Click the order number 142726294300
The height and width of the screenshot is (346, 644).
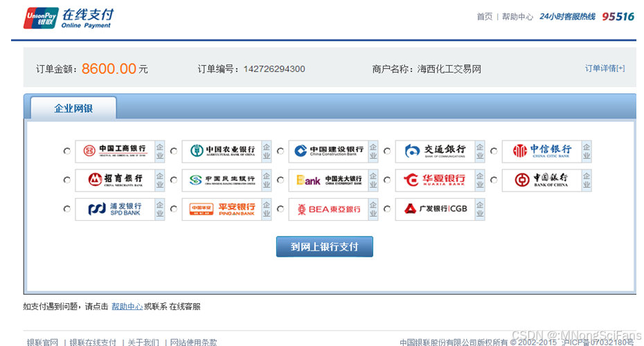[274, 69]
